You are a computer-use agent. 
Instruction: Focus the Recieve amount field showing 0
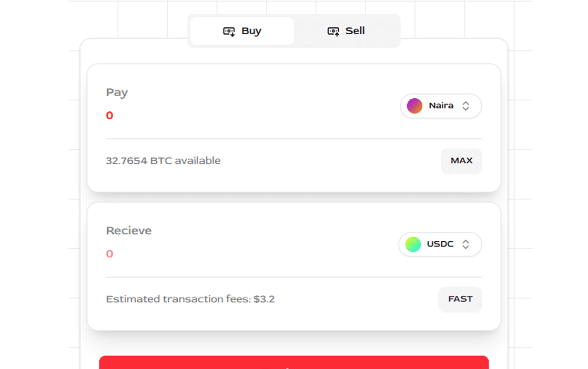click(109, 254)
